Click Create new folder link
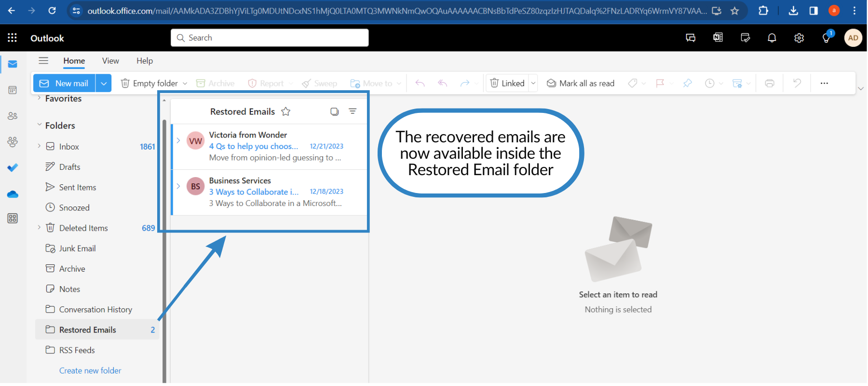This screenshot has height=386, width=868. point(90,371)
